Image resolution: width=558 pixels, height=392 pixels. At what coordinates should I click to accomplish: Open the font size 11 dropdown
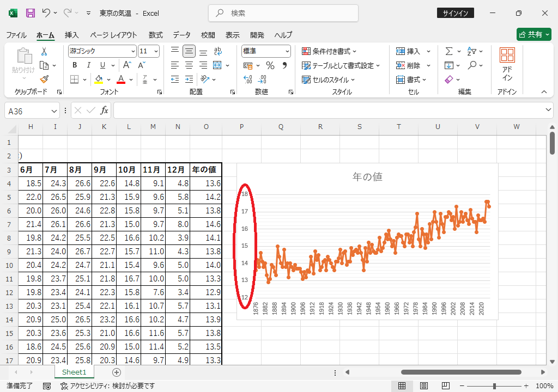coord(156,51)
